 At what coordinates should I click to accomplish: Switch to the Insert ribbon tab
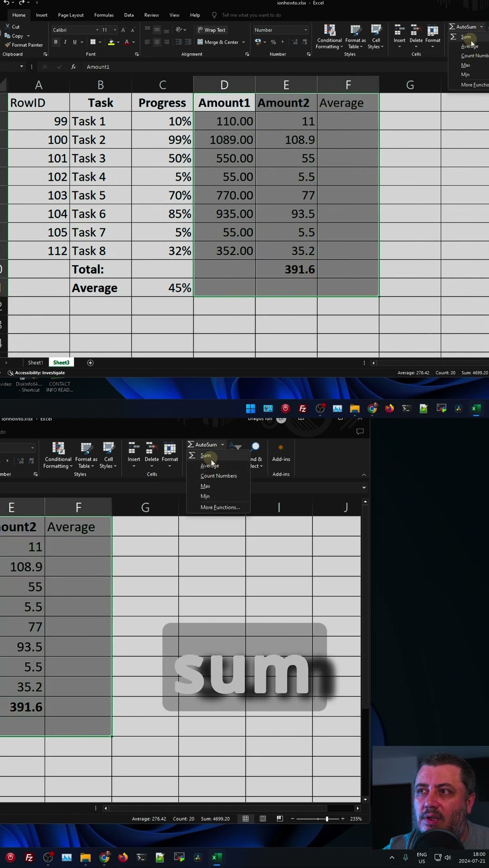tap(42, 15)
